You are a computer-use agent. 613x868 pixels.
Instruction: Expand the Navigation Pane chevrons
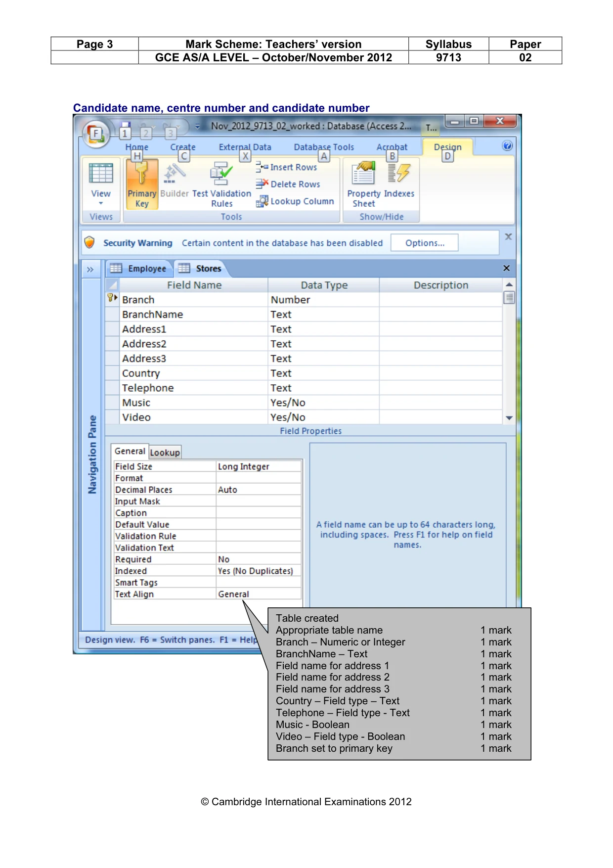tap(90, 270)
